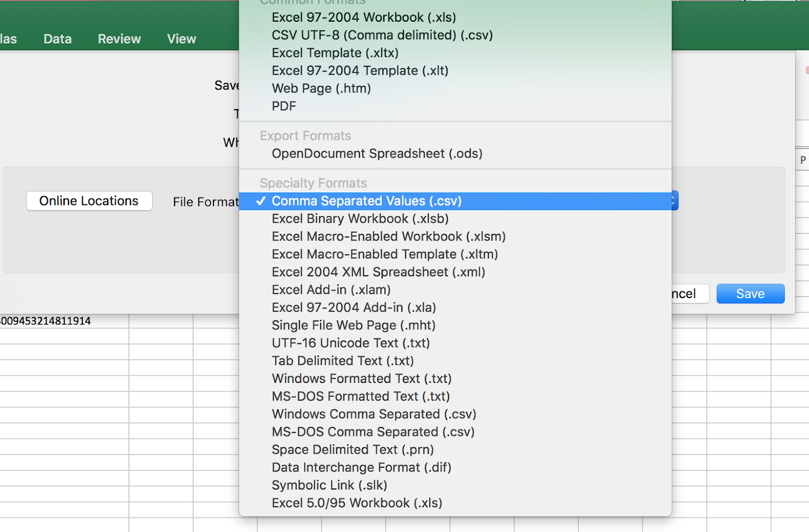
Task: Choose Excel 2004 XML Spreadsheet (.xml)
Action: pos(455,272)
